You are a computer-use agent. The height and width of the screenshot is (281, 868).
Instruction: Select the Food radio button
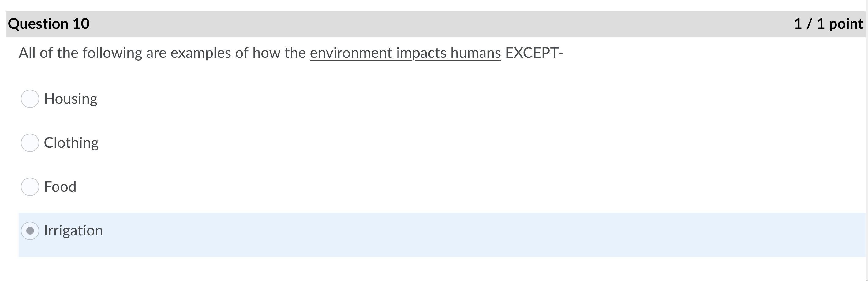coord(30,187)
